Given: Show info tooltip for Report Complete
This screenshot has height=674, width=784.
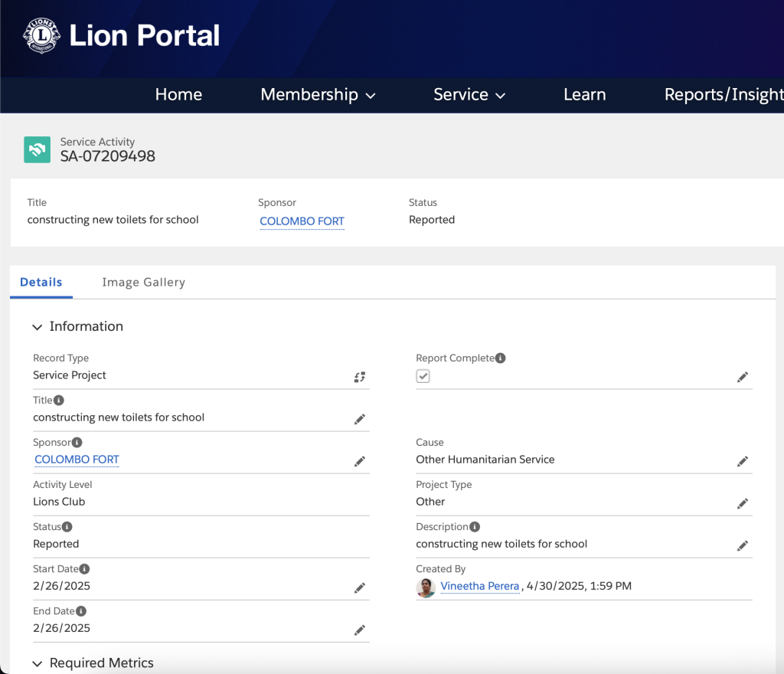Looking at the screenshot, I should tap(501, 358).
